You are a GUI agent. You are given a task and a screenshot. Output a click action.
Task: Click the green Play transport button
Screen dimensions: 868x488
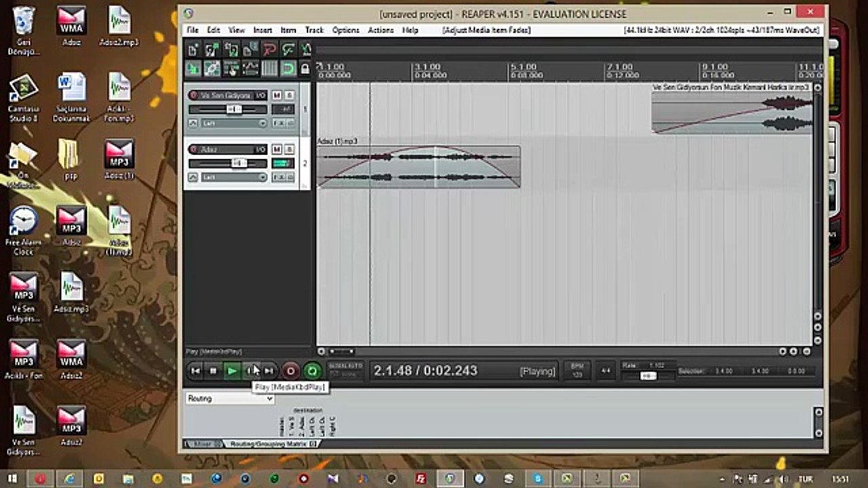tap(232, 371)
